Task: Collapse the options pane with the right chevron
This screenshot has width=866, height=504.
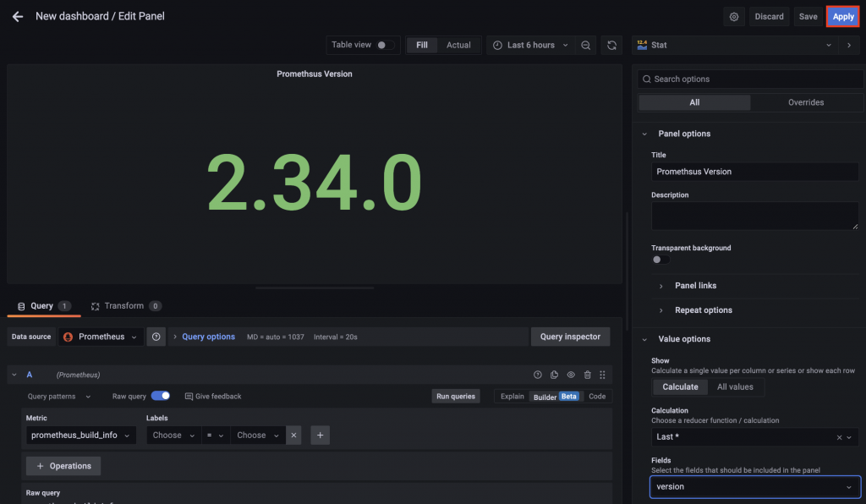Action: [849, 46]
